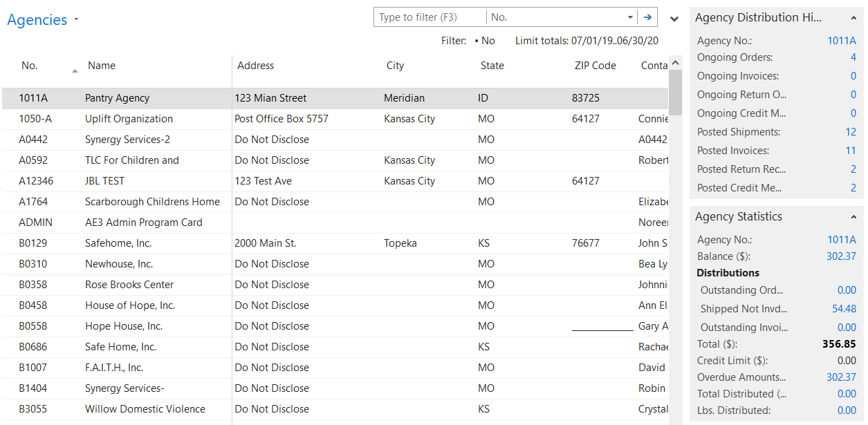868x425 pixels.
Task: Open the Balance ($) amount link
Action: [841, 256]
